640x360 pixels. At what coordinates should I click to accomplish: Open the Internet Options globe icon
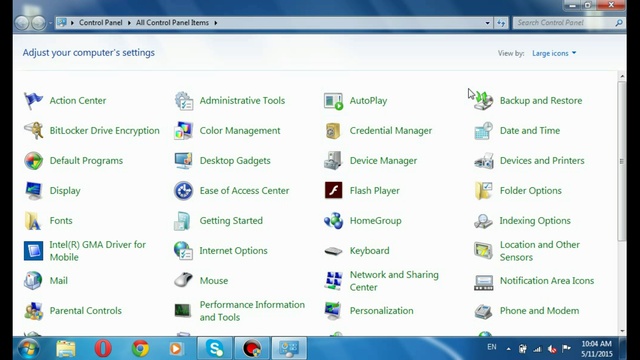pyautogui.click(x=184, y=251)
